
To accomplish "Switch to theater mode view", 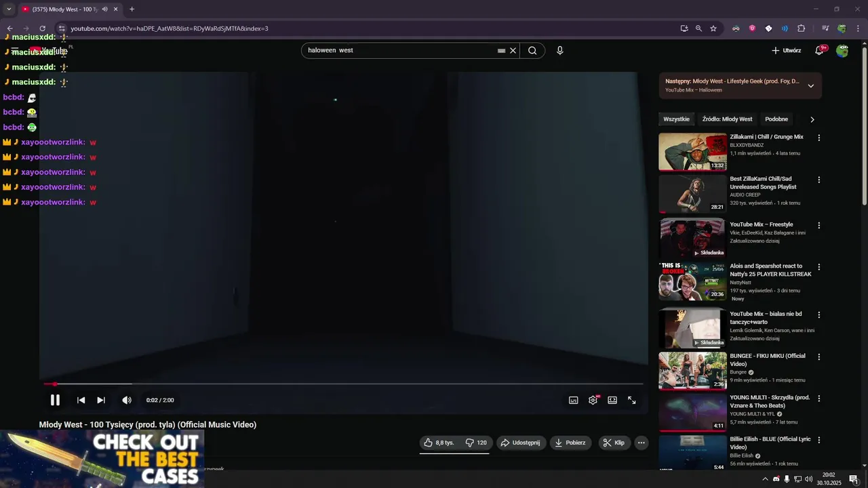I will pos(612,400).
